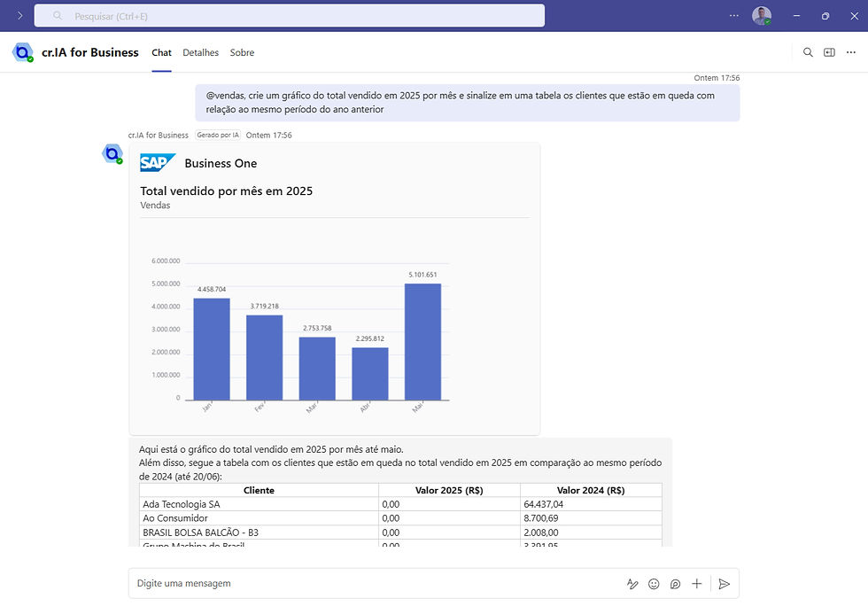
Task: Open the chat side panel icon
Action: click(x=829, y=52)
